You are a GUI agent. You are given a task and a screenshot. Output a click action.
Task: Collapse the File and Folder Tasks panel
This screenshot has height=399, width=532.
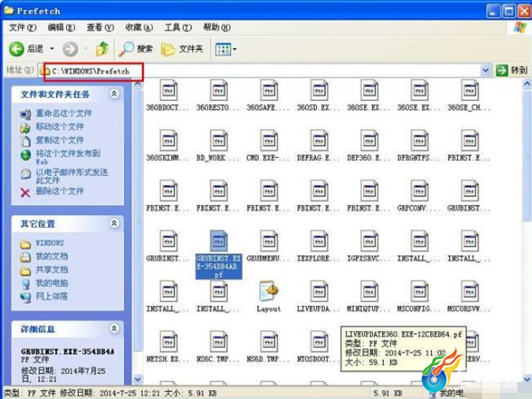point(114,94)
